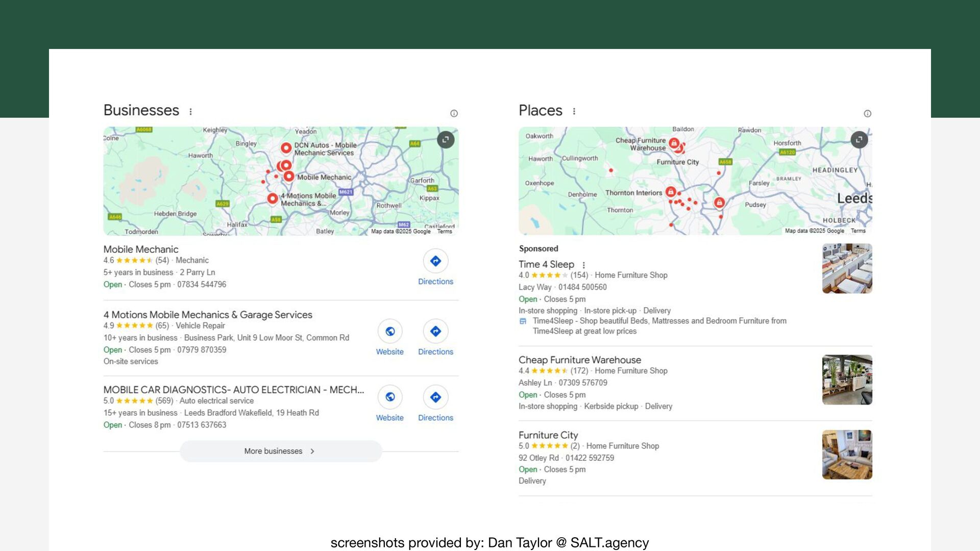
Task: Get directions to Mobile Mechanic
Action: pyautogui.click(x=435, y=261)
